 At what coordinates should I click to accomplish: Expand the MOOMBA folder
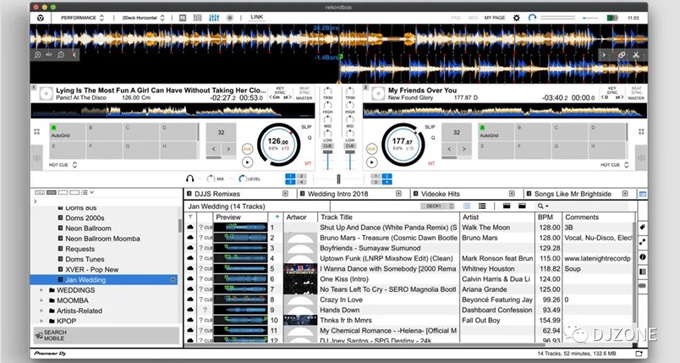click(42, 301)
